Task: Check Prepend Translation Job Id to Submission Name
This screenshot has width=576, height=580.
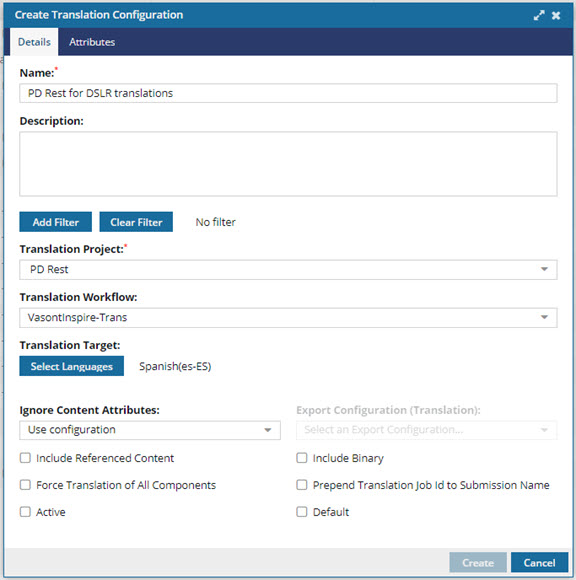Action: [302, 485]
